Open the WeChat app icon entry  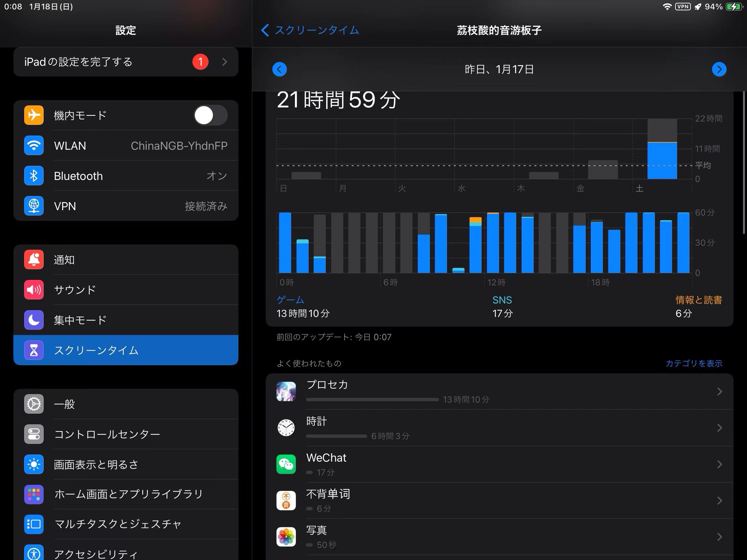(x=286, y=464)
